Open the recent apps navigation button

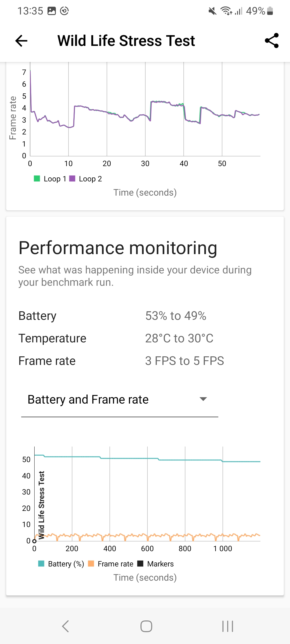pyautogui.click(x=227, y=626)
